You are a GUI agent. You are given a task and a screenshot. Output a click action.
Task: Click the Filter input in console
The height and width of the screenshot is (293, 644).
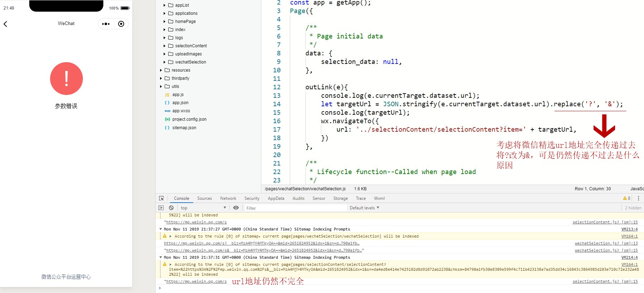point(296,208)
